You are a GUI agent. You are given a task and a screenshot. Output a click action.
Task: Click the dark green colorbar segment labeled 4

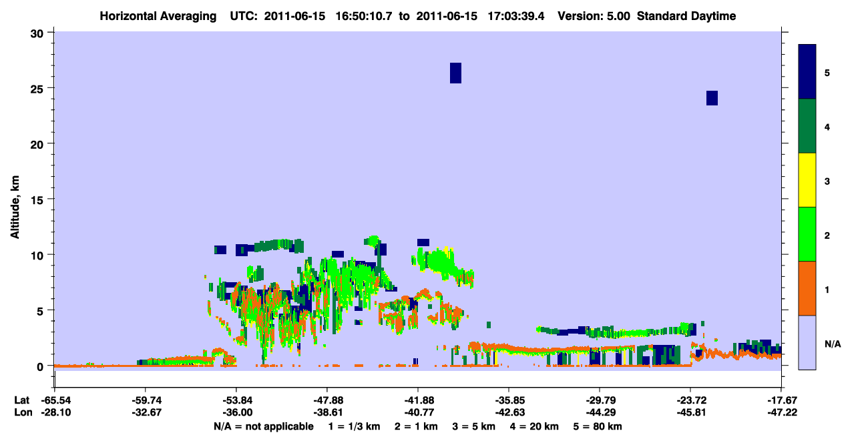[807, 126]
